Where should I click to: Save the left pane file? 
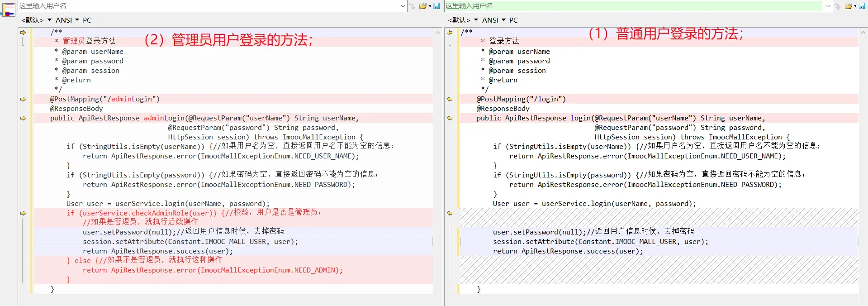click(x=436, y=6)
